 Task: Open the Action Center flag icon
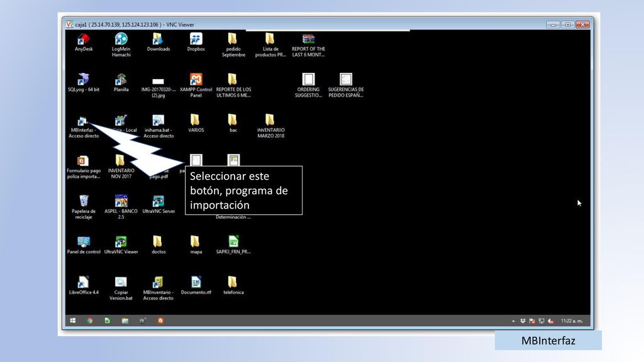[532, 321]
